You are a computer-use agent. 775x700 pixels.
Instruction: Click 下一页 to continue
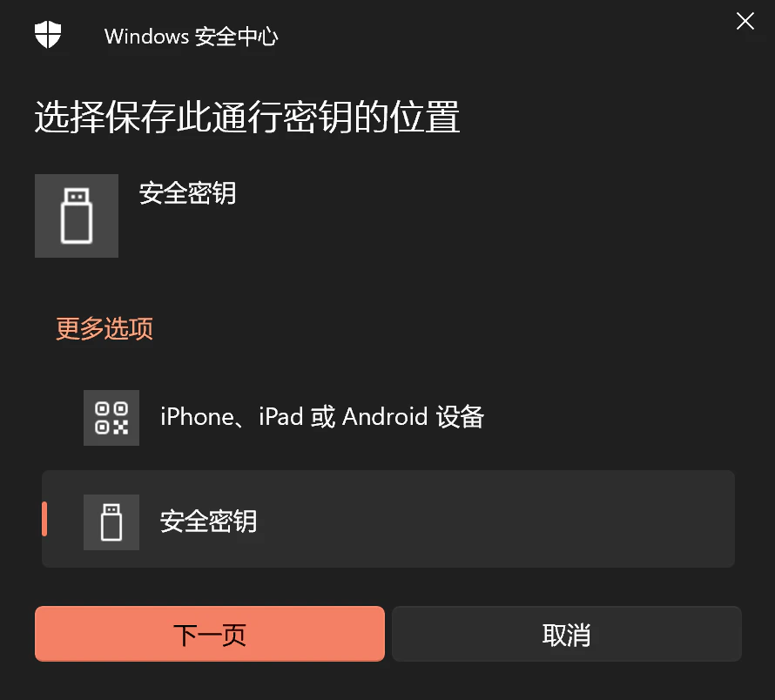[210, 634]
